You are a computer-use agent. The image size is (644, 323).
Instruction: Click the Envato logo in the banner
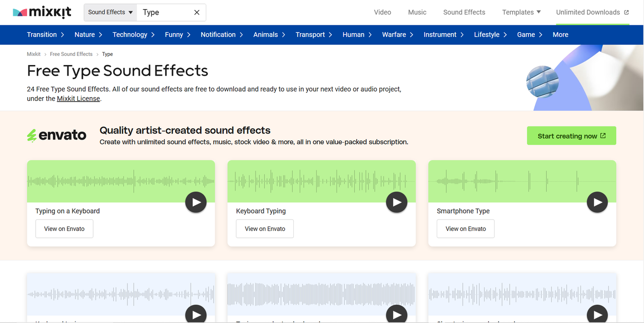click(x=56, y=136)
